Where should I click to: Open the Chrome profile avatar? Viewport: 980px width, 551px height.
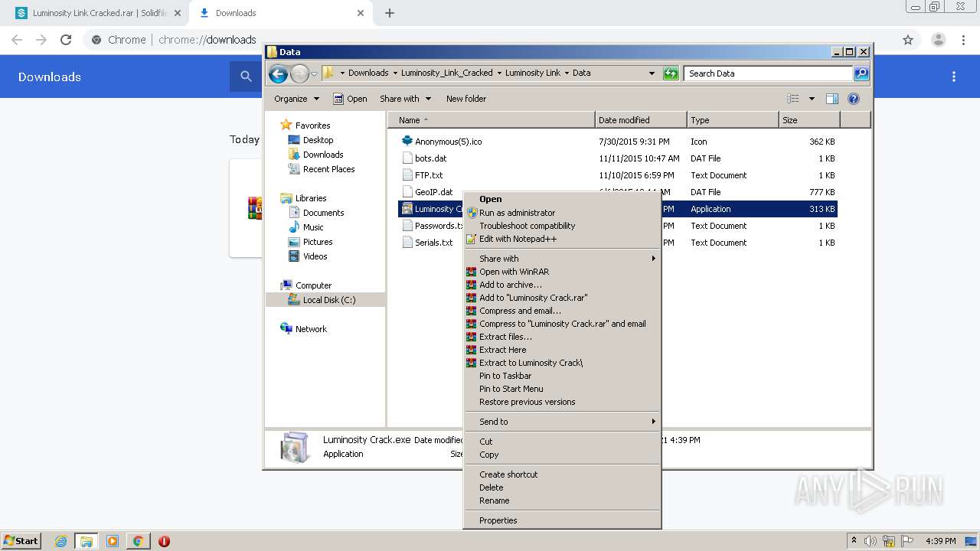click(939, 40)
